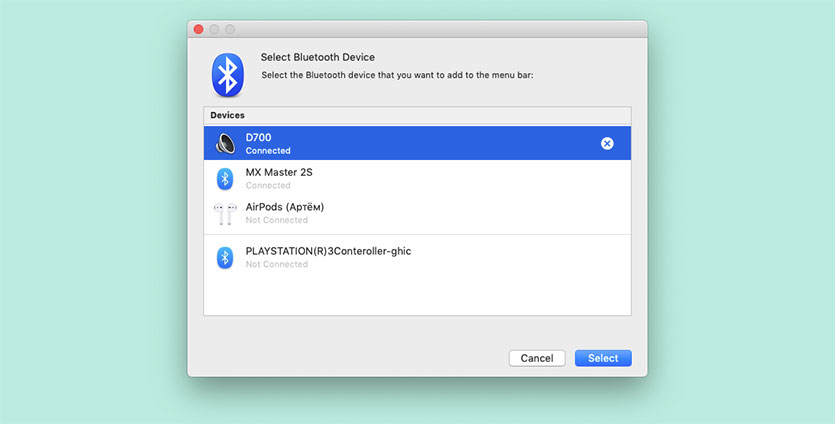Click Connected status under D700
Screen dimensions: 835x424
268,151
